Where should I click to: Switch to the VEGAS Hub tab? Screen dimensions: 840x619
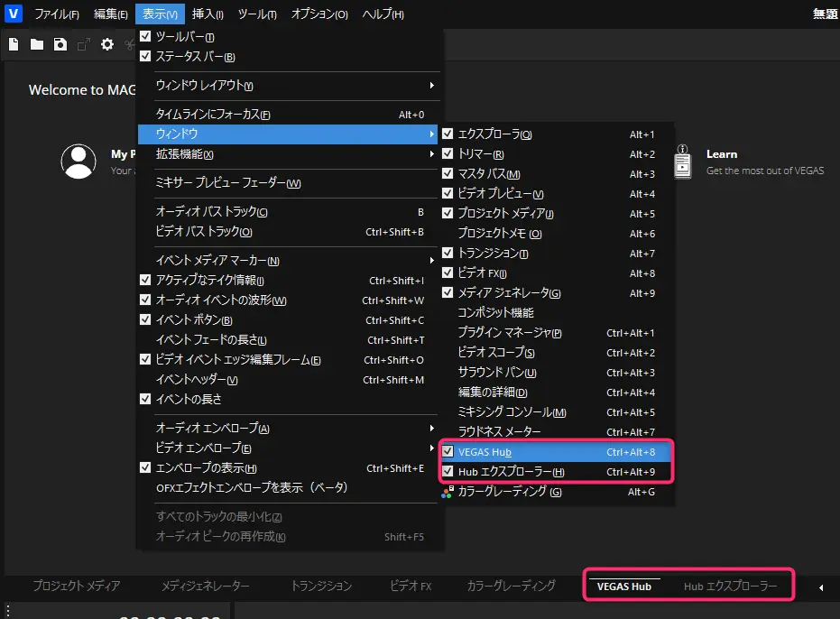pos(624,587)
